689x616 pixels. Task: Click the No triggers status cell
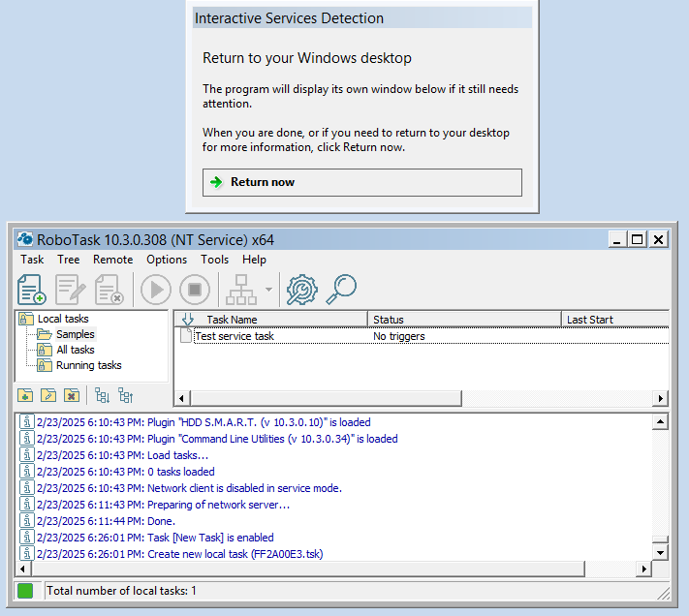[x=399, y=336]
